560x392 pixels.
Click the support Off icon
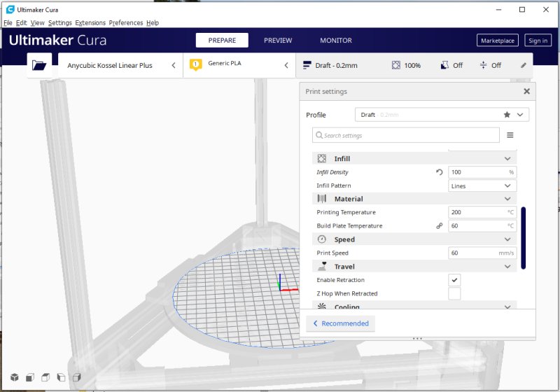click(x=444, y=65)
